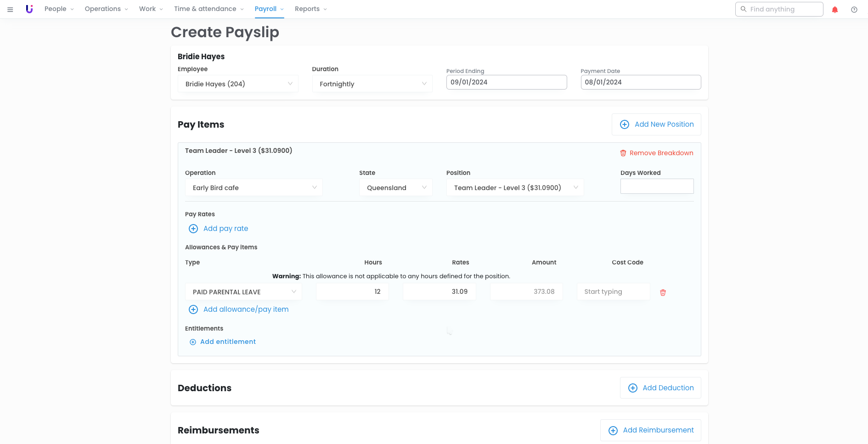
Task: Open the hamburger sidebar menu
Action: (10, 9)
